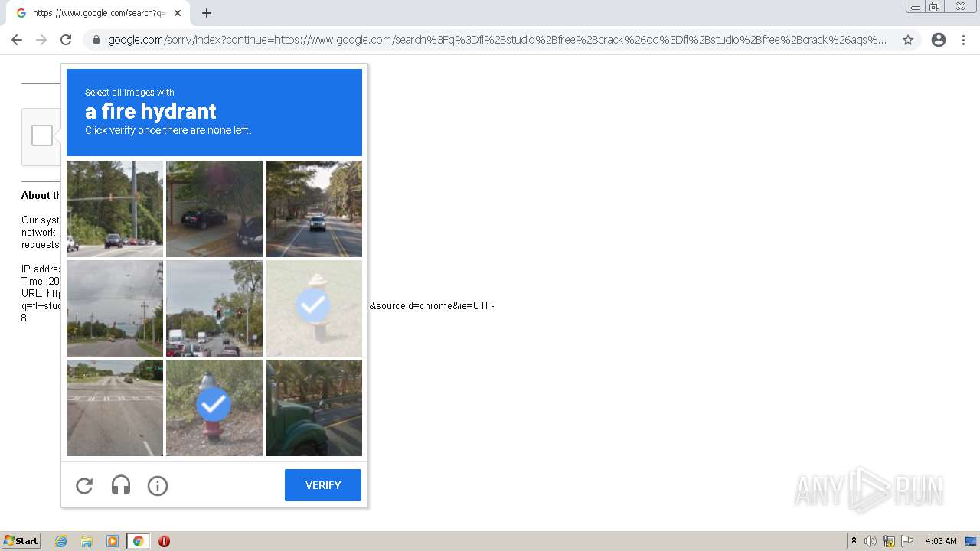Viewport: 980px width, 551px height.
Task: Open captcha help info icon
Action: coord(158,485)
